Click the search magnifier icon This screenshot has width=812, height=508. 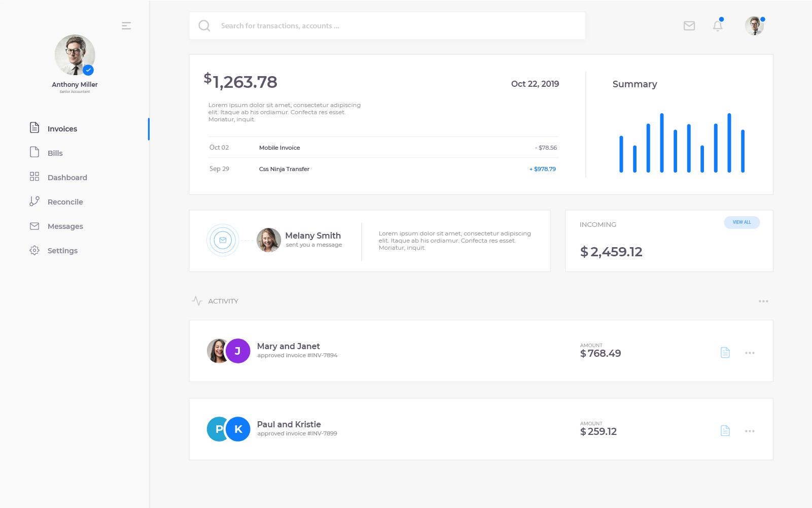tap(204, 26)
